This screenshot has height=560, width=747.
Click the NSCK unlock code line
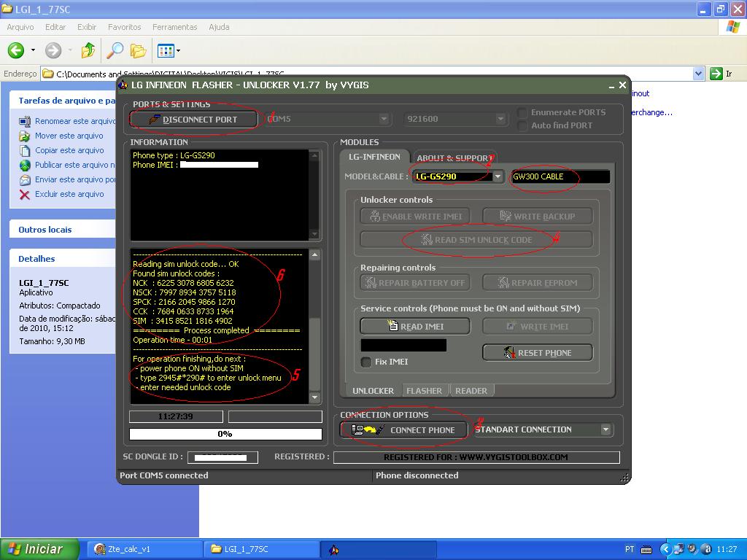coord(185,292)
